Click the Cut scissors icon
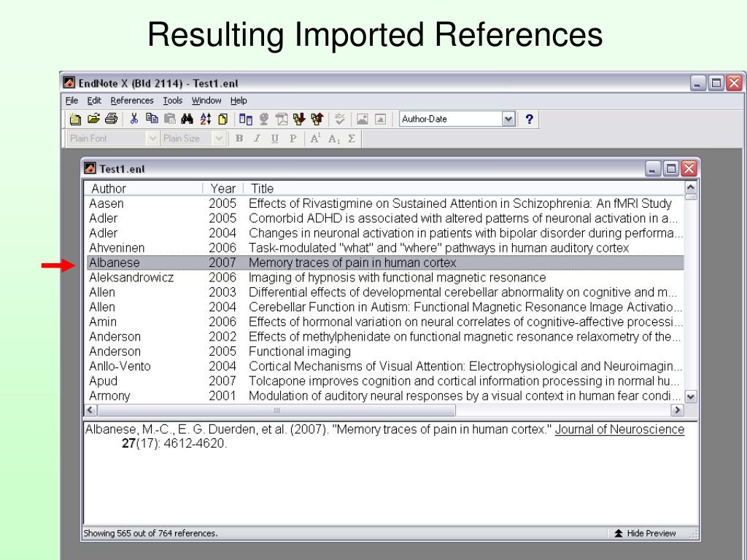747x560 pixels. 134,119
